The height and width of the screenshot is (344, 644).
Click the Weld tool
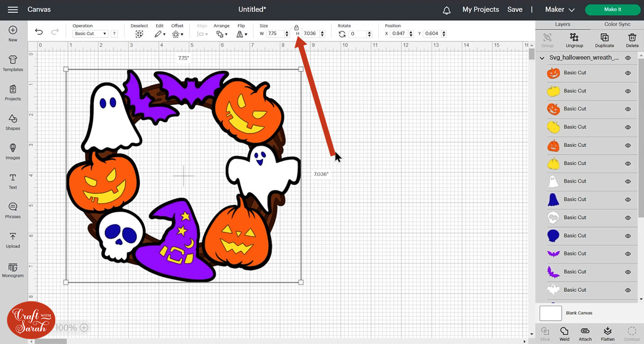point(564,333)
